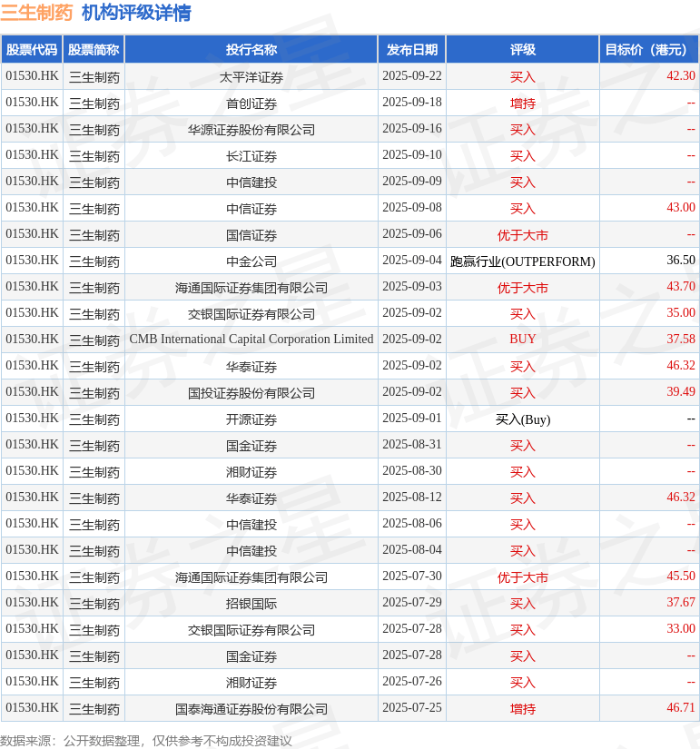Click 太平洋证券 in the broker column
This screenshot has height=749, width=700.
click(x=251, y=77)
